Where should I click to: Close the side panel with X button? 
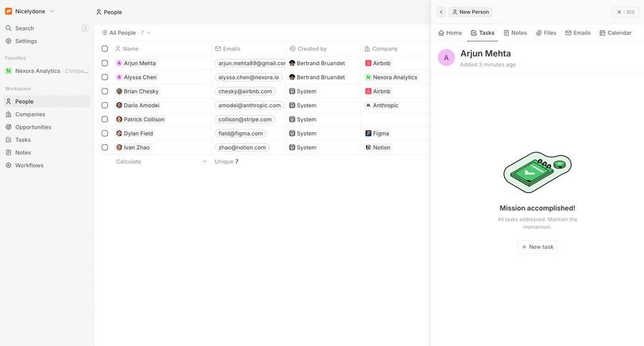point(625,12)
